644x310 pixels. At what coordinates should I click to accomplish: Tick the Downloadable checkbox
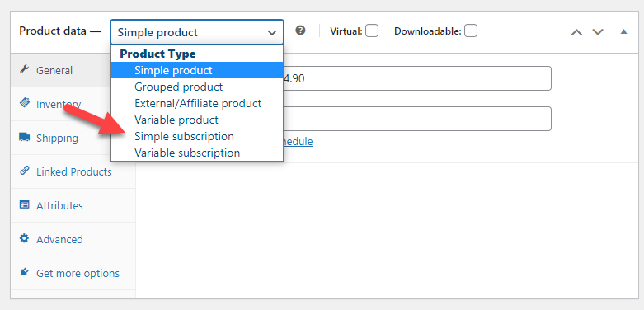[x=471, y=31]
